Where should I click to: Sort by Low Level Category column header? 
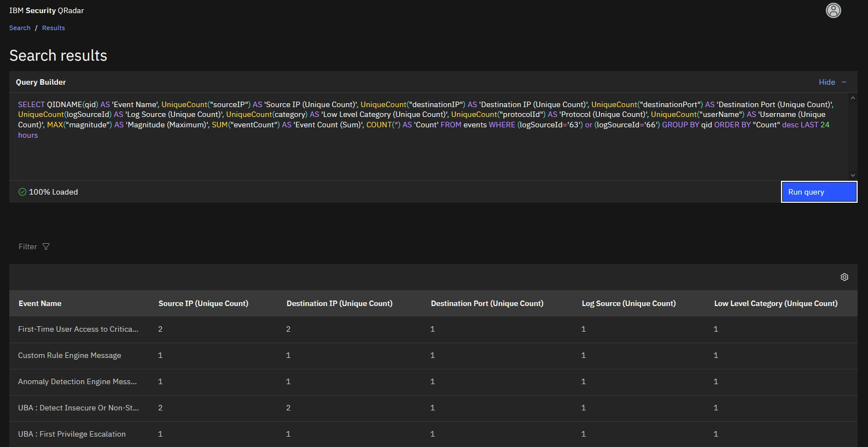coord(775,303)
